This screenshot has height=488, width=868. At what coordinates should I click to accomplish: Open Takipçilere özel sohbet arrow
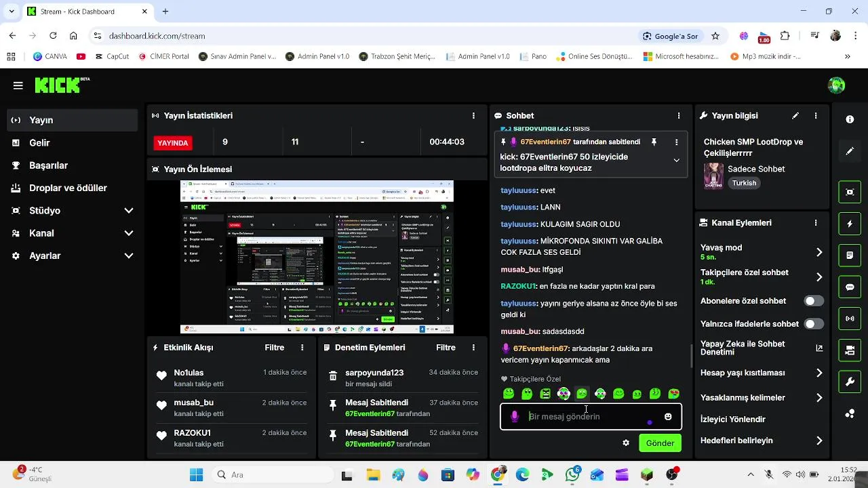tap(819, 277)
